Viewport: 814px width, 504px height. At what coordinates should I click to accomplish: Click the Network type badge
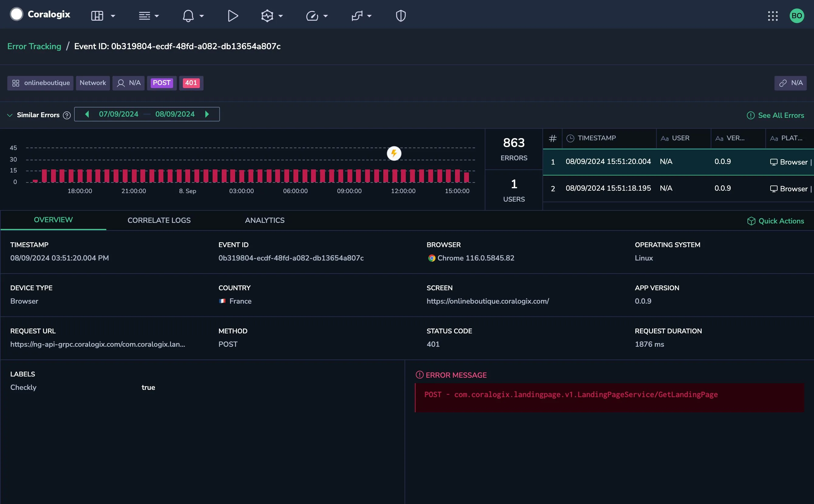[x=93, y=83]
